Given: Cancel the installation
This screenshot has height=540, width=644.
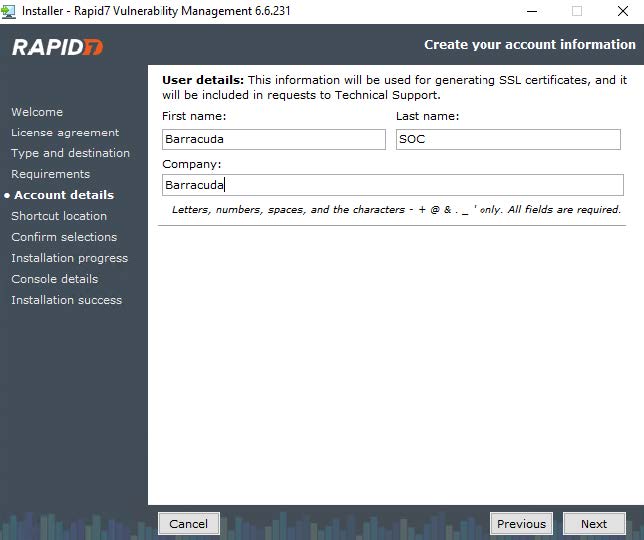Looking at the screenshot, I should 189,524.
